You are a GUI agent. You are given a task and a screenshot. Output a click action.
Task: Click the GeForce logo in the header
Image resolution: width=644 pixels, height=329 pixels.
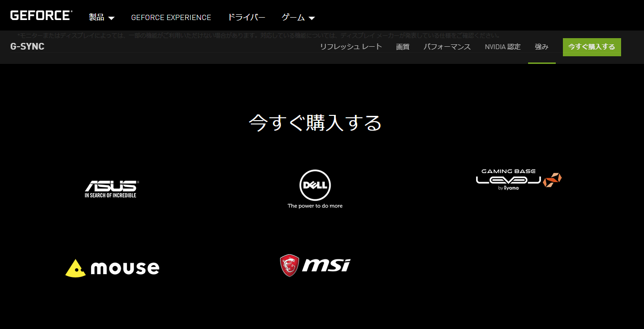[41, 15]
